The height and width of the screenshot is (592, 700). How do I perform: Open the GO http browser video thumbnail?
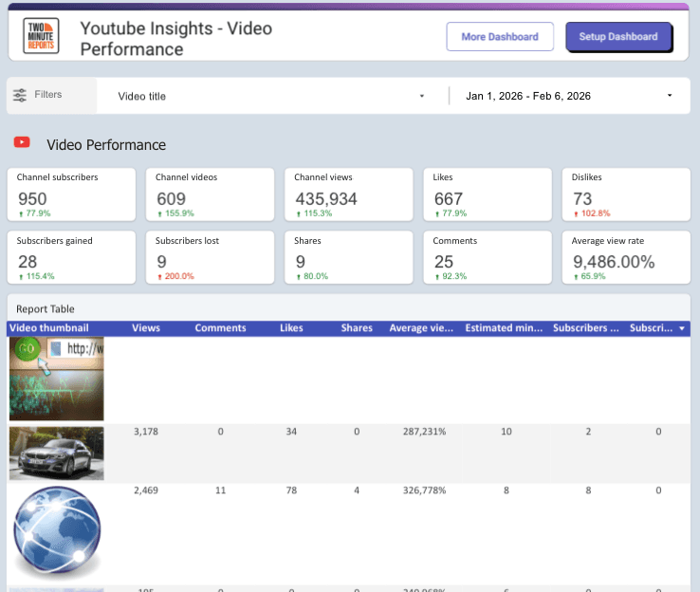point(57,379)
